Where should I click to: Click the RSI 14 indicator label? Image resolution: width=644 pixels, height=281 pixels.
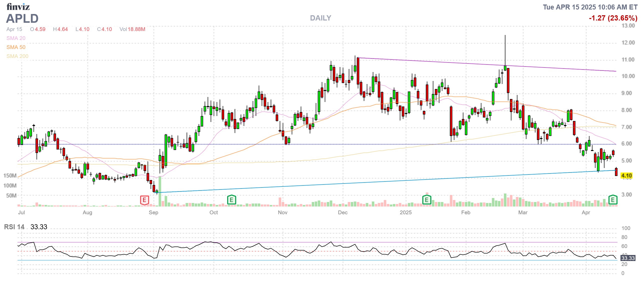point(14,227)
